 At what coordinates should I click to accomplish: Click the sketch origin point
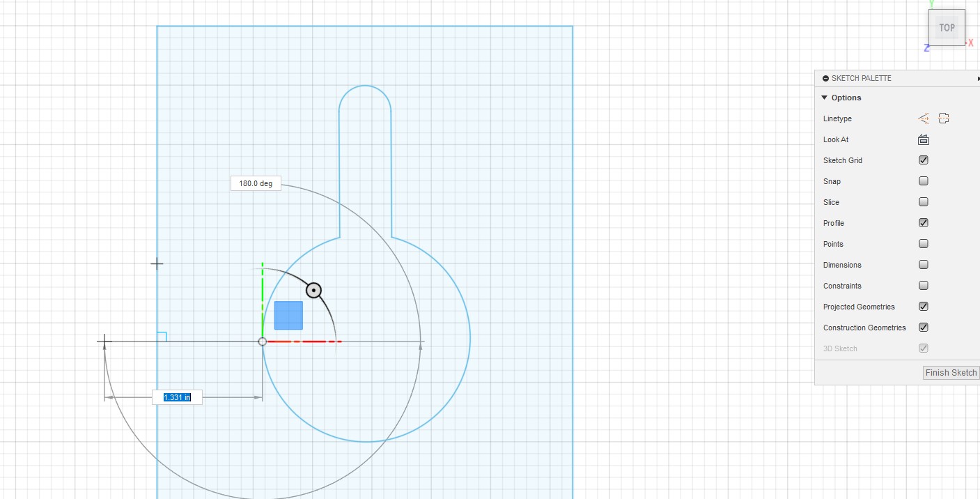pyautogui.click(x=263, y=341)
